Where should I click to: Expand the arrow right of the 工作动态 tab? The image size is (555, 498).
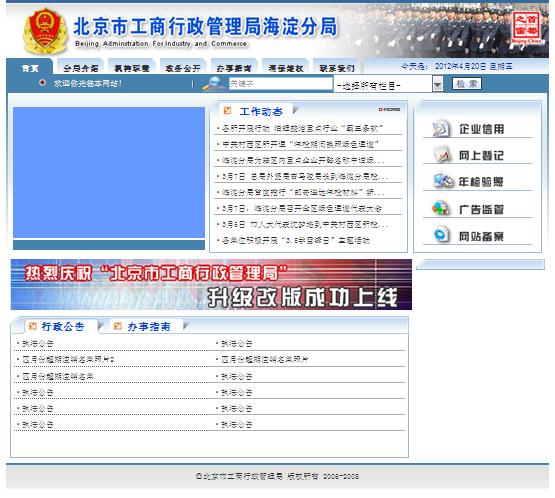point(296,110)
